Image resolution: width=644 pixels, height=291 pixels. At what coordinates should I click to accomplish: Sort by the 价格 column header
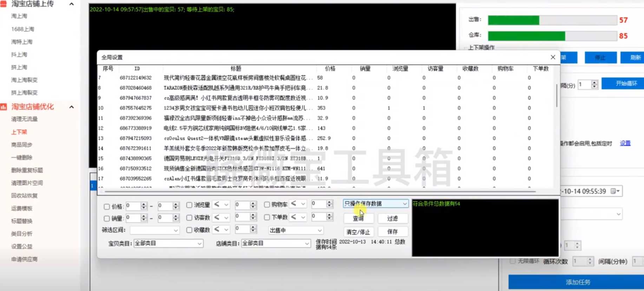(x=330, y=68)
